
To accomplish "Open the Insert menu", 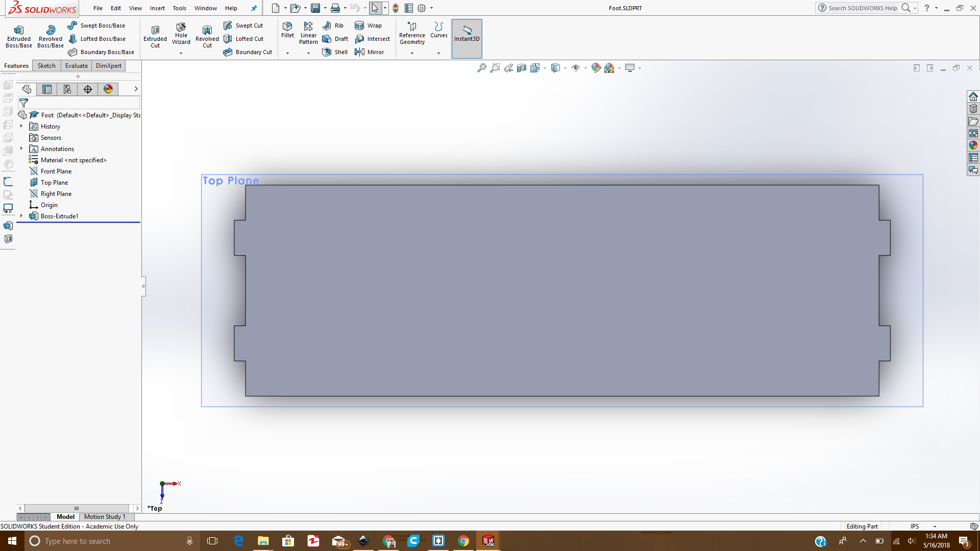I will pyautogui.click(x=157, y=8).
